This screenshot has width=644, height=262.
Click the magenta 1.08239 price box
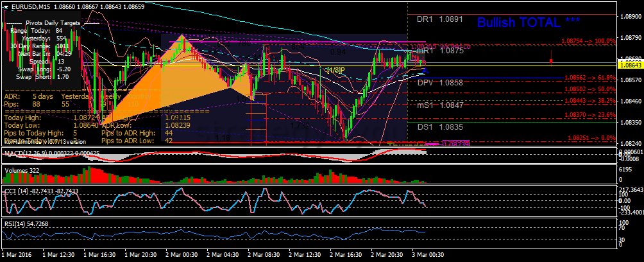coord(456,143)
